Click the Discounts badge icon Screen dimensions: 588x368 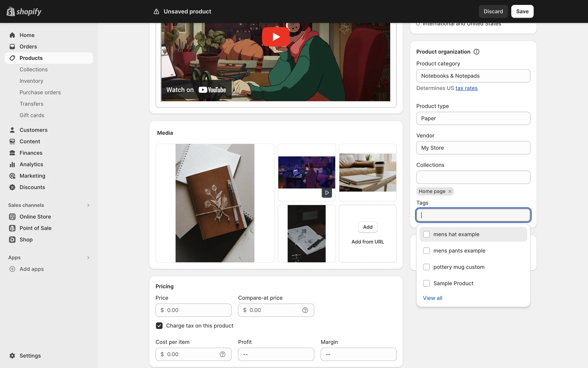[x=12, y=187]
